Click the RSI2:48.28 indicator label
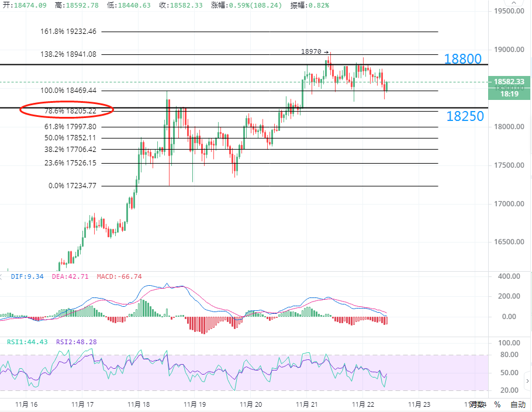 pyautogui.click(x=77, y=342)
